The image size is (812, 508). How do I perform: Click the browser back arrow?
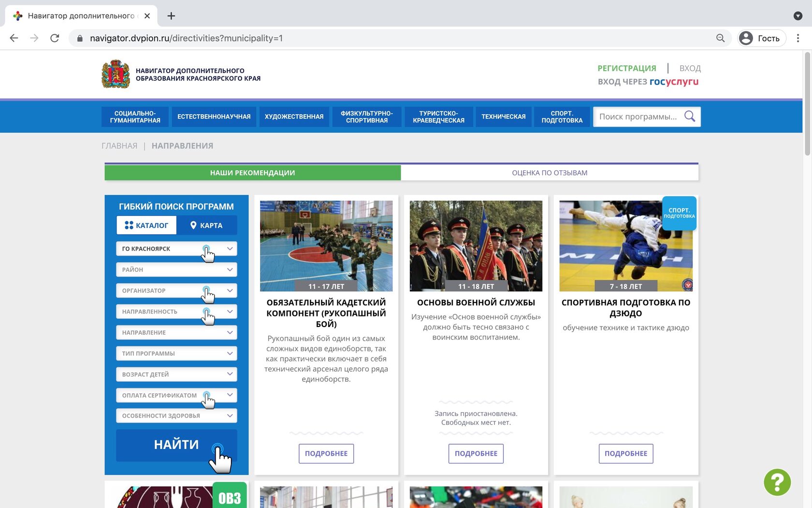14,38
